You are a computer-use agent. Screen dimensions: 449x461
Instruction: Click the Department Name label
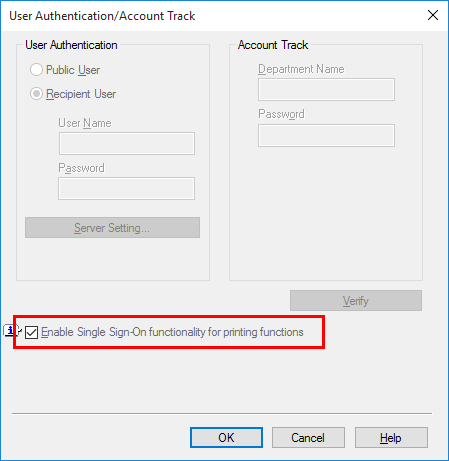(301, 69)
